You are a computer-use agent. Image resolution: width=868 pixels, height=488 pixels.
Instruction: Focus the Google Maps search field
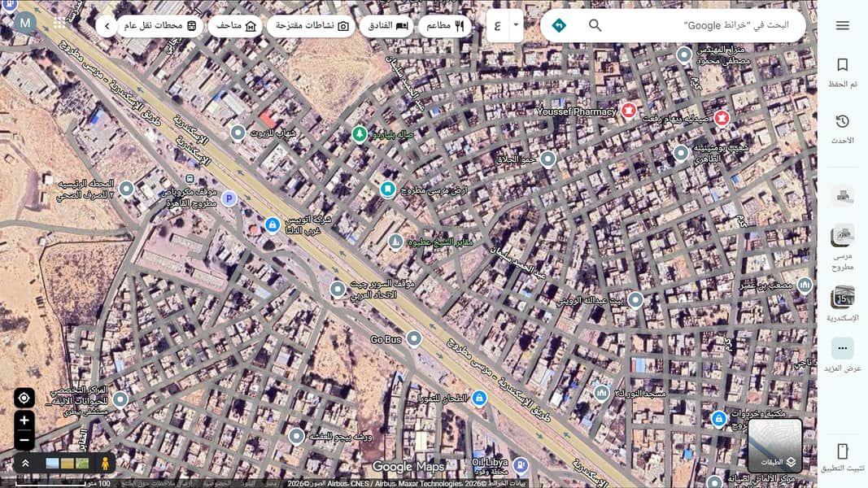pos(700,25)
